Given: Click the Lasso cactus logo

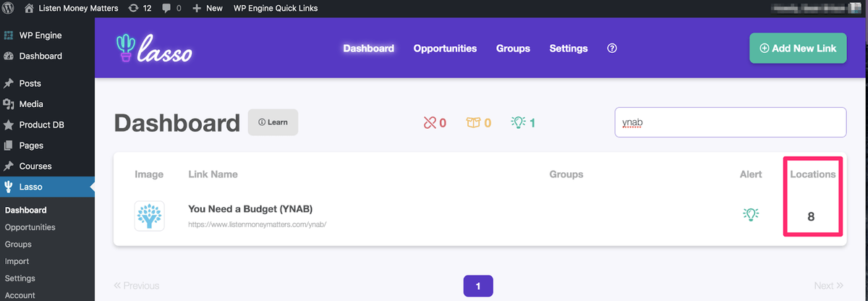Looking at the screenshot, I should (x=153, y=48).
